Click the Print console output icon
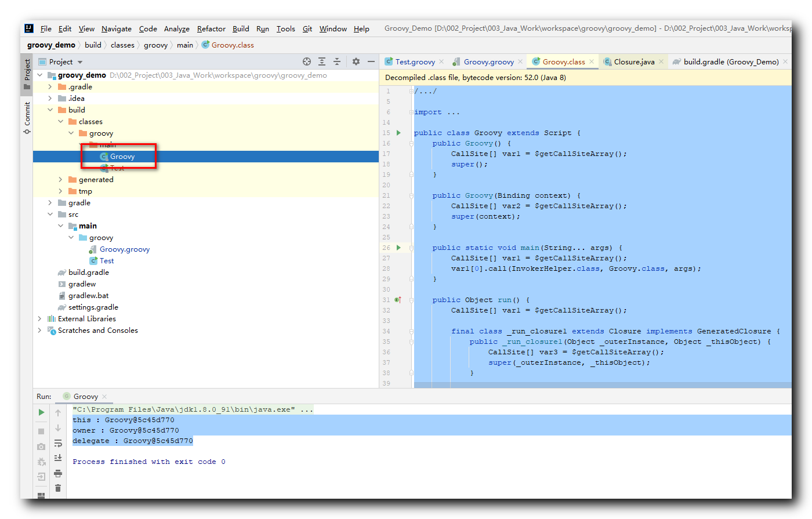The height and width of the screenshot is (519, 812). pos(58,473)
